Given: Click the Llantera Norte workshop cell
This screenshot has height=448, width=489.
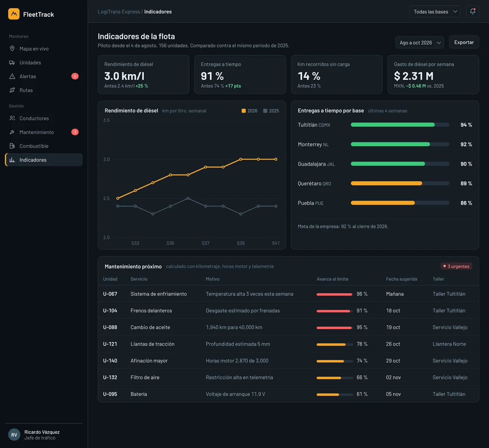Looking at the screenshot, I should pyautogui.click(x=449, y=344).
